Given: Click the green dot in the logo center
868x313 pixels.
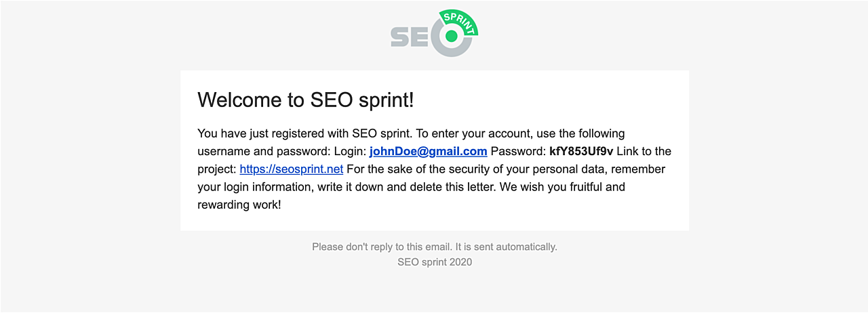Looking at the screenshot, I should [450, 35].
